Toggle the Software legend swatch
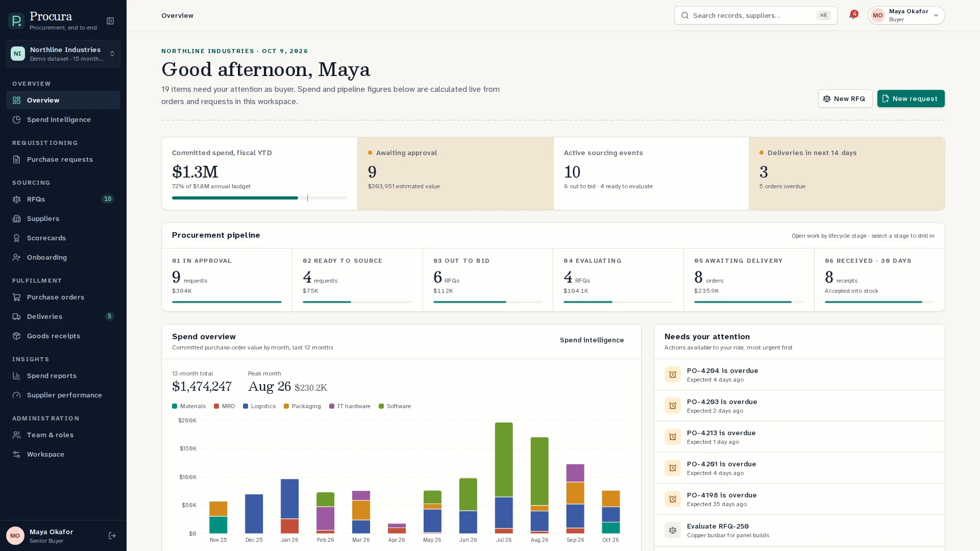980x551 pixels. tap(381, 406)
